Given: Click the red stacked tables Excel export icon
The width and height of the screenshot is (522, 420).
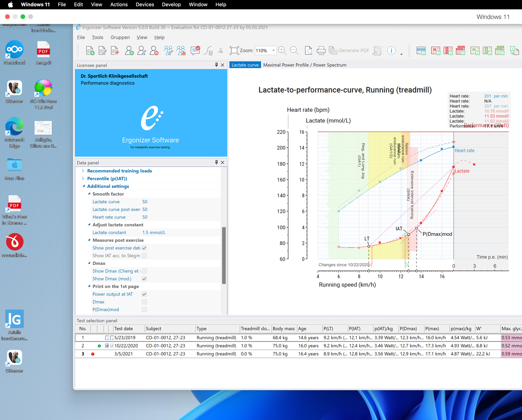Looking at the screenshot, I should point(460,50).
